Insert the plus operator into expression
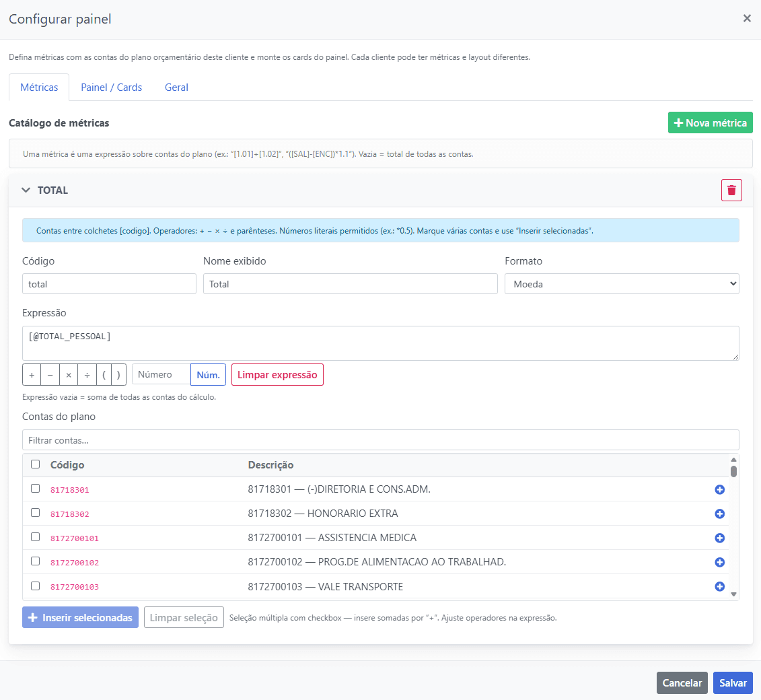 [32, 375]
